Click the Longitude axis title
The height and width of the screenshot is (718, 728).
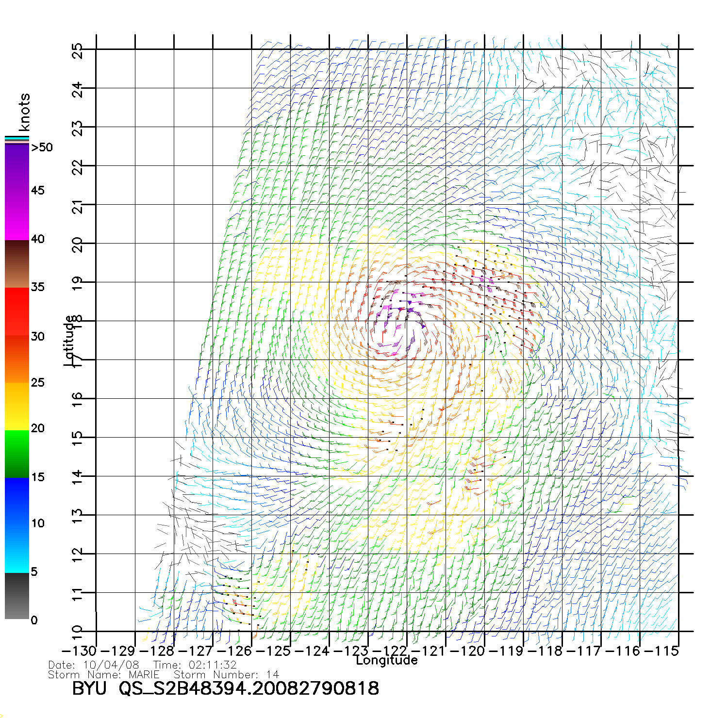pos(386,660)
